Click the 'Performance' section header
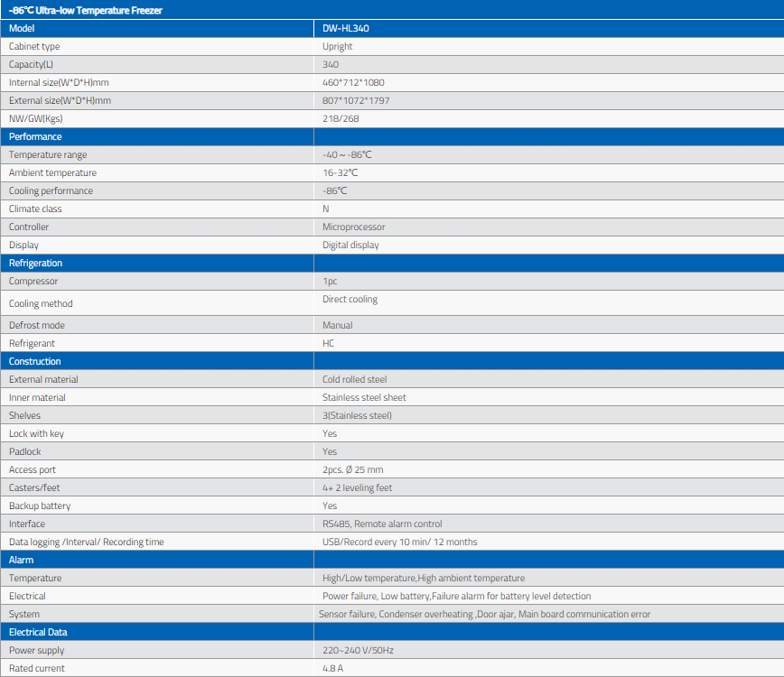 click(35, 136)
